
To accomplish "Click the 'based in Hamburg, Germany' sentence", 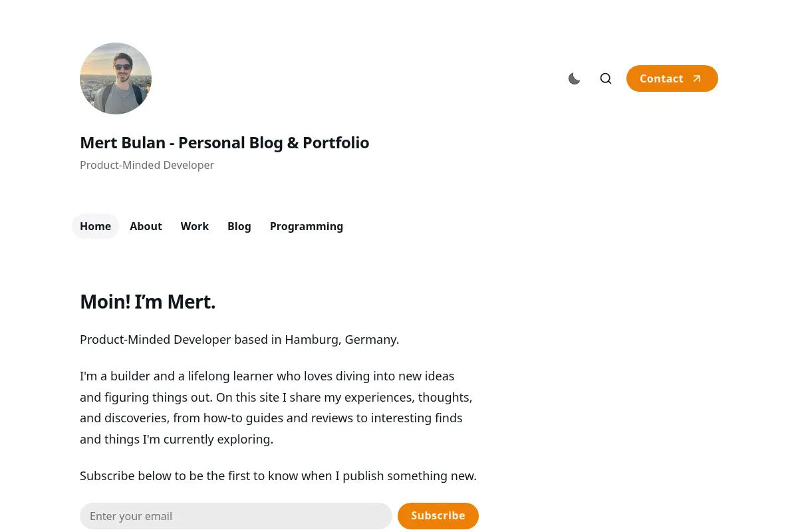I will tap(239, 340).
